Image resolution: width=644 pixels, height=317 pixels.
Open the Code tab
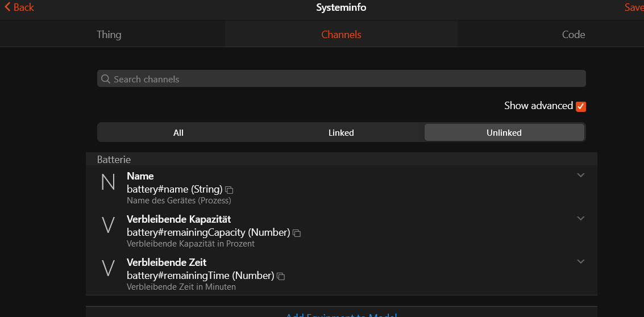[x=573, y=35]
